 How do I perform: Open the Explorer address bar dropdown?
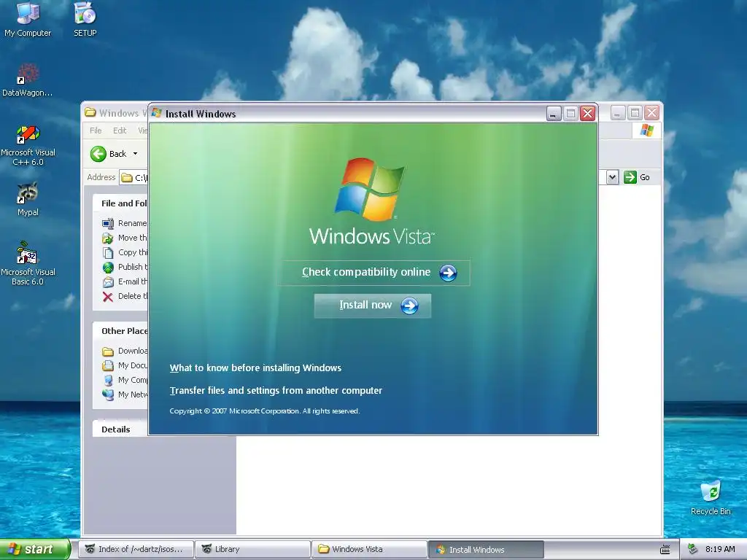[x=613, y=177]
